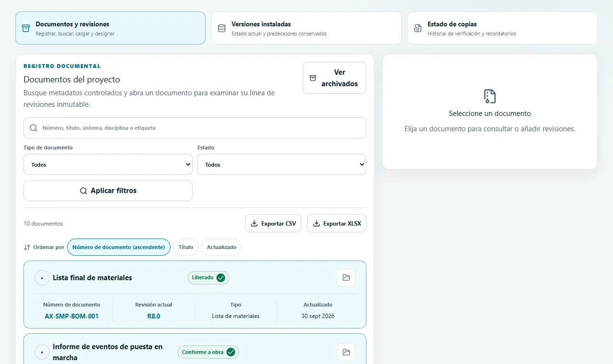Click the Conforme a obra status badge
The image size is (613, 364).
(208, 352)
